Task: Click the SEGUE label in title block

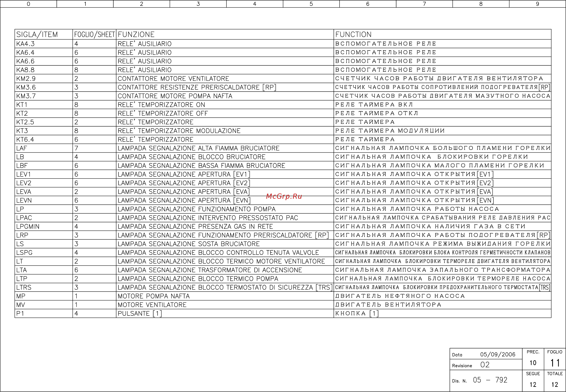Action: click(x=533, y=374)
